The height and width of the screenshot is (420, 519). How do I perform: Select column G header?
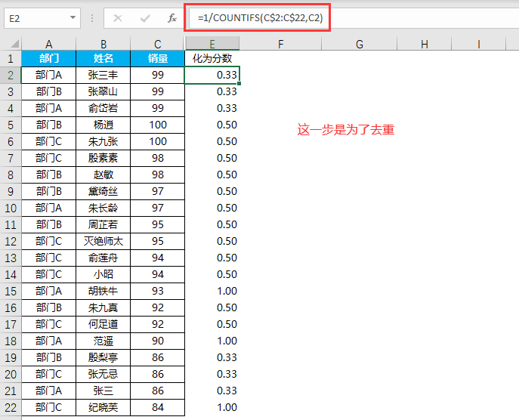(x=359, y=44)
